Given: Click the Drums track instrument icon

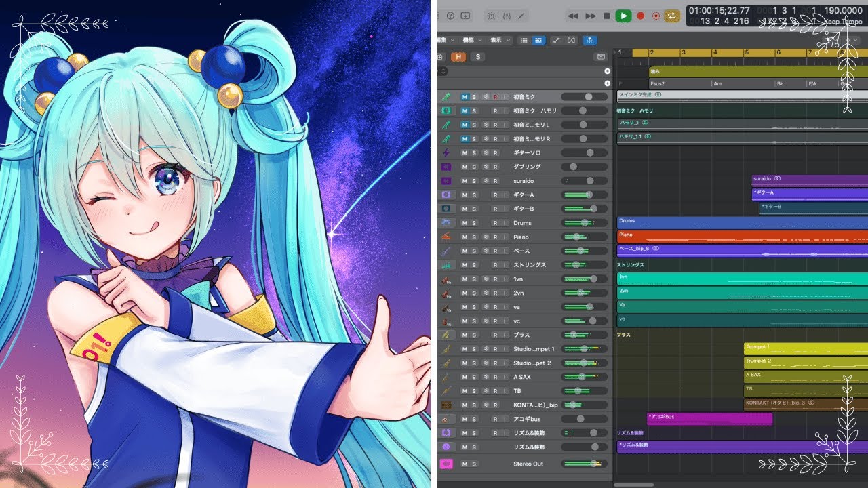Looking at the screenshot, I should pyautogui.click(x=446, y=223).
